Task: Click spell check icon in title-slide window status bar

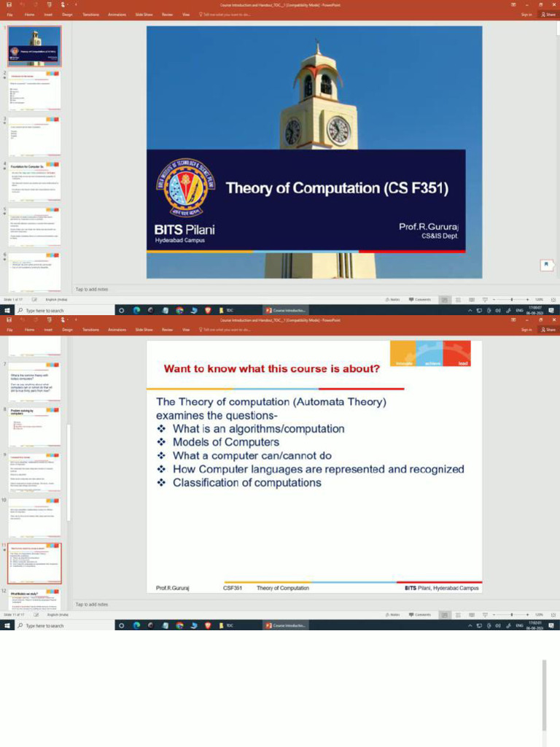Action: [x=34, y=300]
